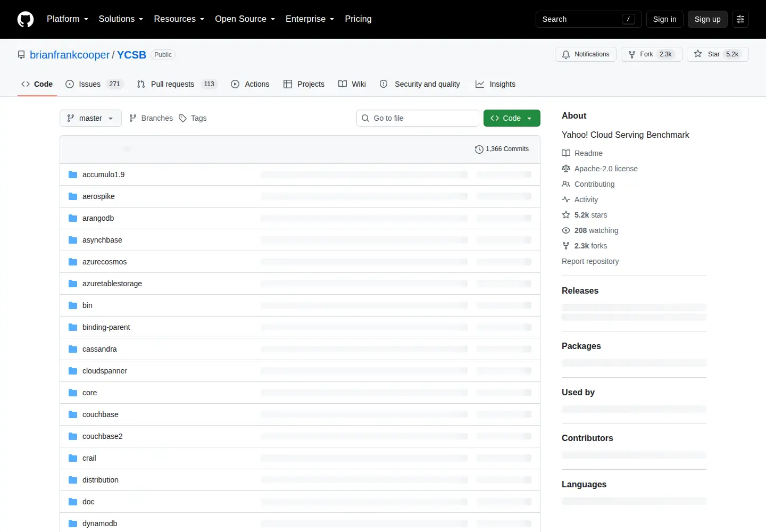Image resolution: width=766 pixels, height=532 pixels.
Task: Go to the Wiki tab
Action: tap(352, 84)
